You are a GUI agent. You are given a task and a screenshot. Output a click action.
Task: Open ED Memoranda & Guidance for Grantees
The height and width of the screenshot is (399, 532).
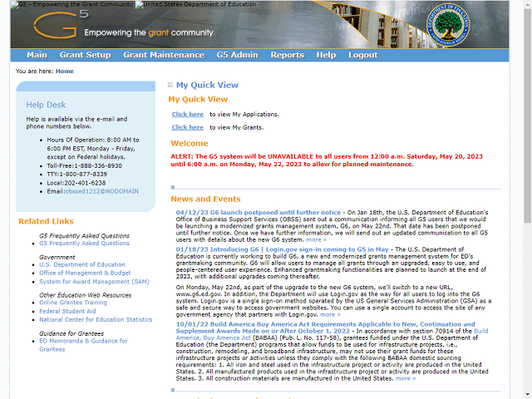coord(83,345)
